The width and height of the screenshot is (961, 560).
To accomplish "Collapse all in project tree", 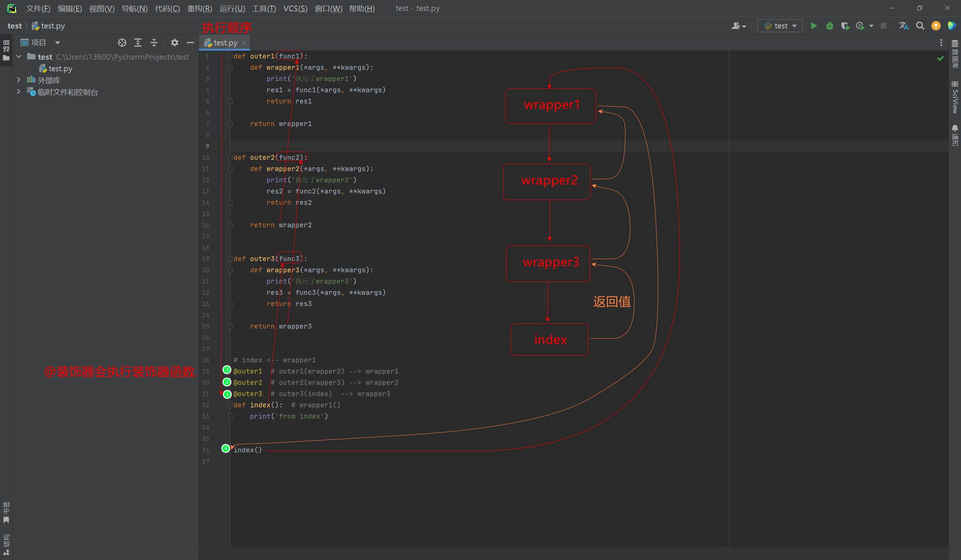I will click(154, 43).
